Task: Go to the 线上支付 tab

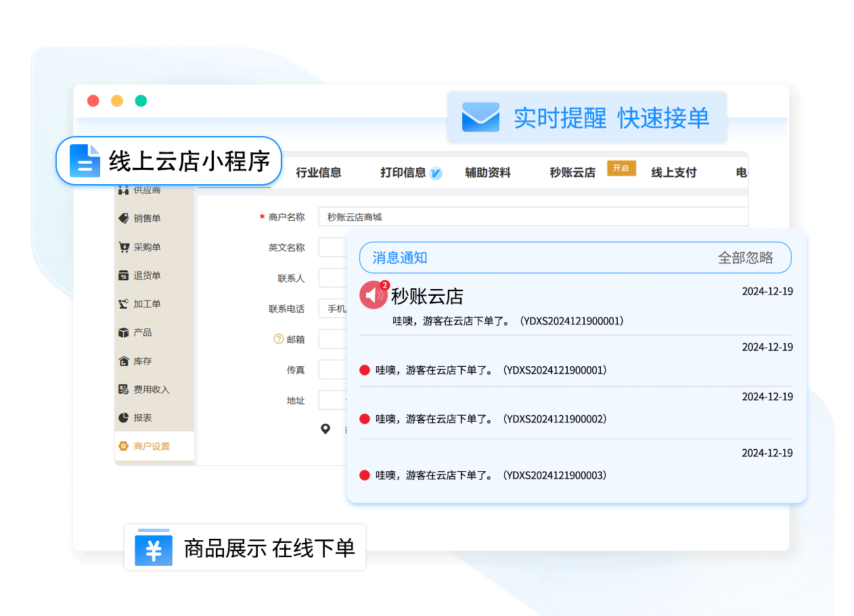Action: pos(673,173)
